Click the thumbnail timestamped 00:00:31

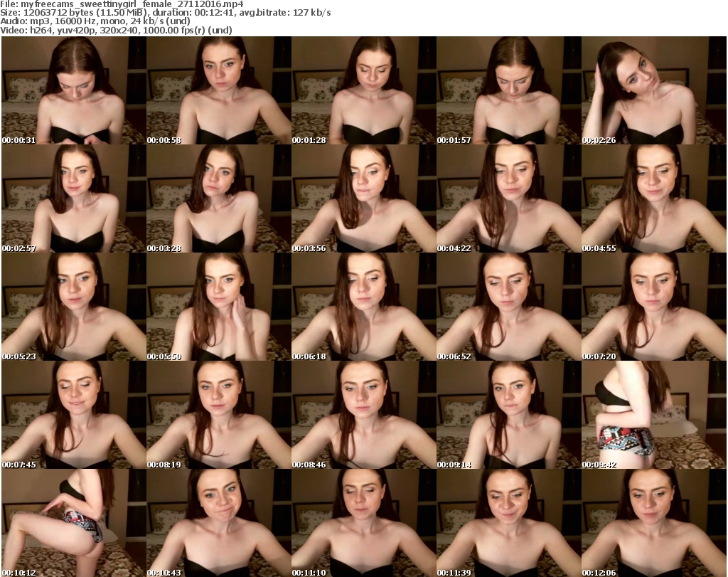click(x=73, y=90)
